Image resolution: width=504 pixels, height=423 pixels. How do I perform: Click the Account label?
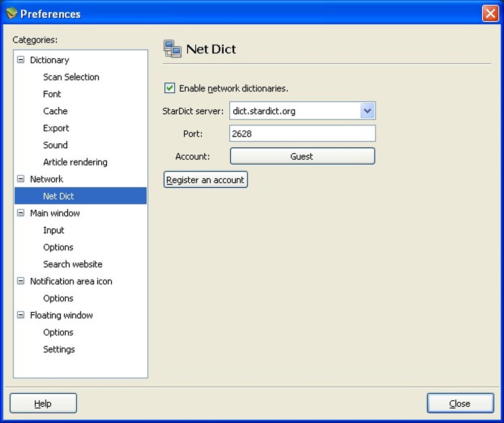coord(193,157)
